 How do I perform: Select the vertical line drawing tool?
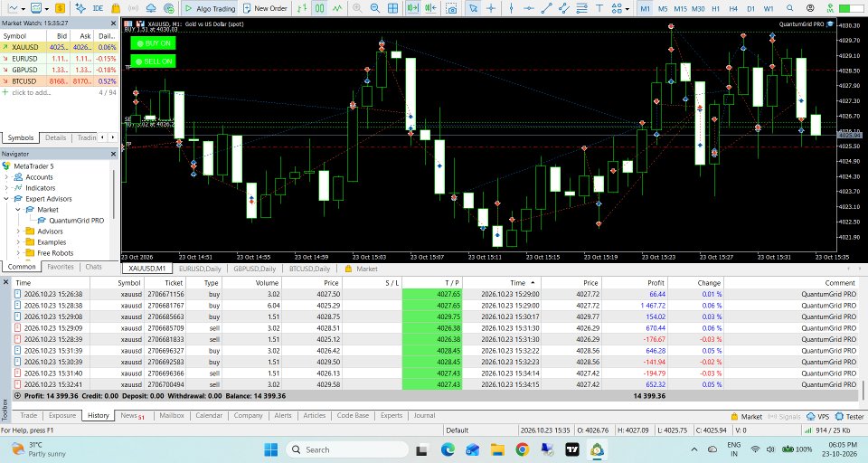[511, 8]
